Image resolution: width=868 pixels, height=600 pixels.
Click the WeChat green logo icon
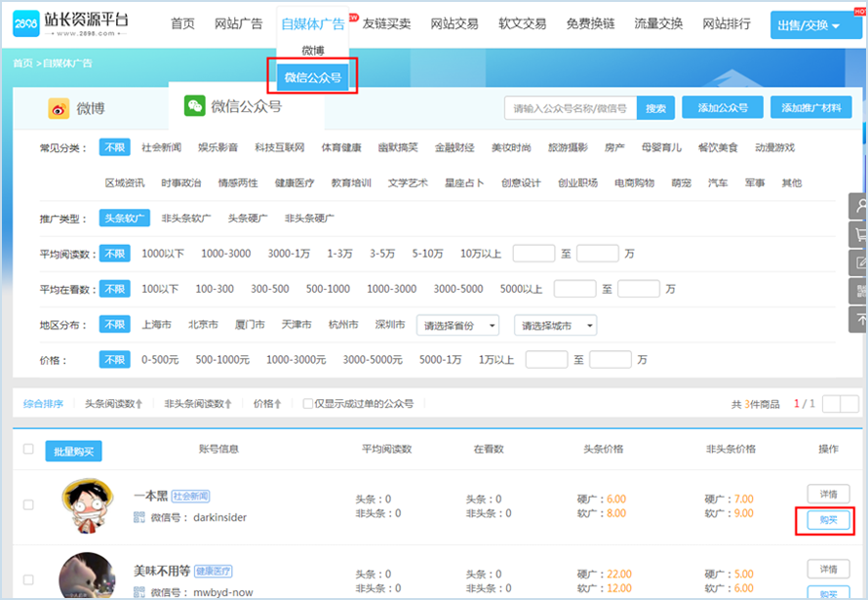click(195, 106)
